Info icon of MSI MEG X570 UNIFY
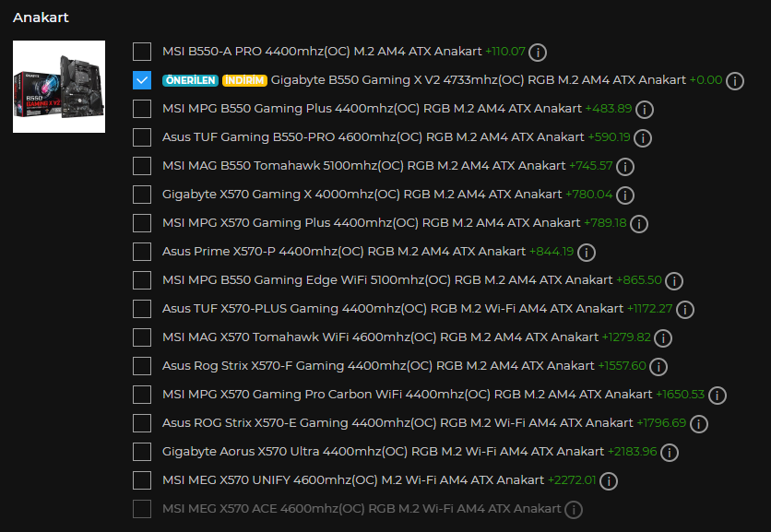771x532 pixels. click(x=609, y=480)
